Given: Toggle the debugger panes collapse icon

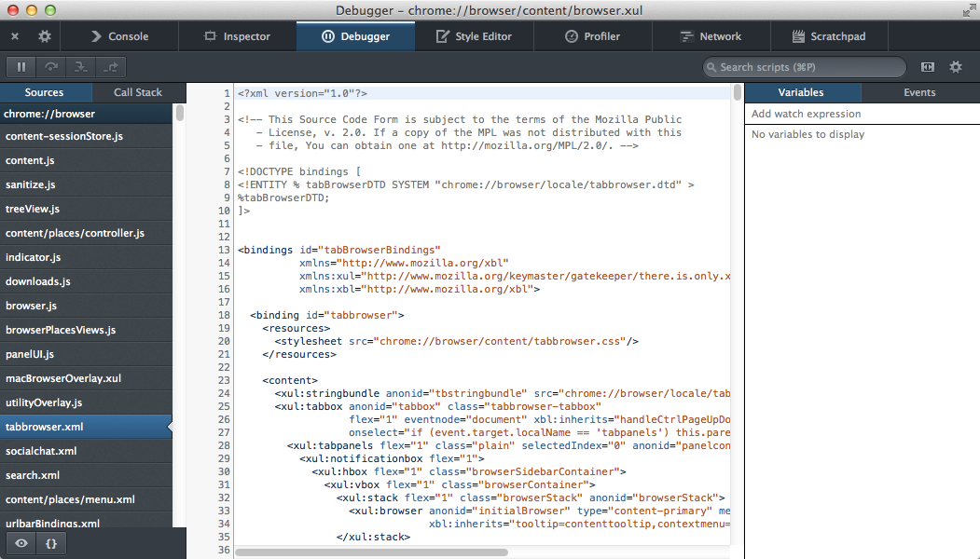Looking at the screenshot, I should (928, 67).
